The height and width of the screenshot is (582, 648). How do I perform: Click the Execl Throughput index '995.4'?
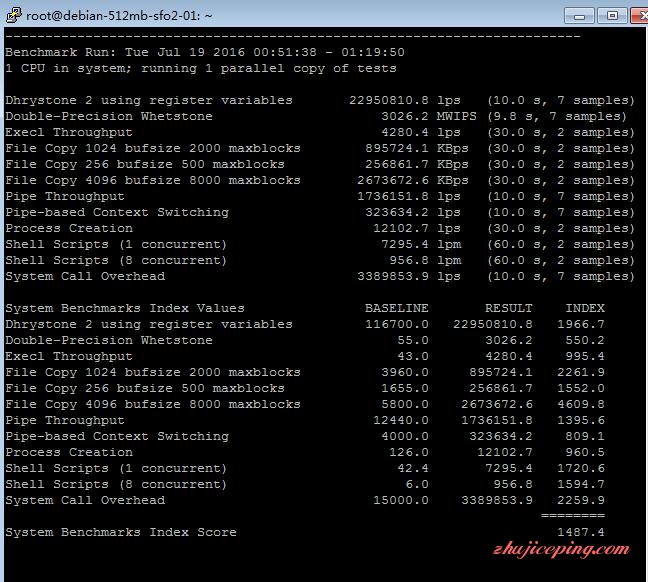[x=585, y=356]
